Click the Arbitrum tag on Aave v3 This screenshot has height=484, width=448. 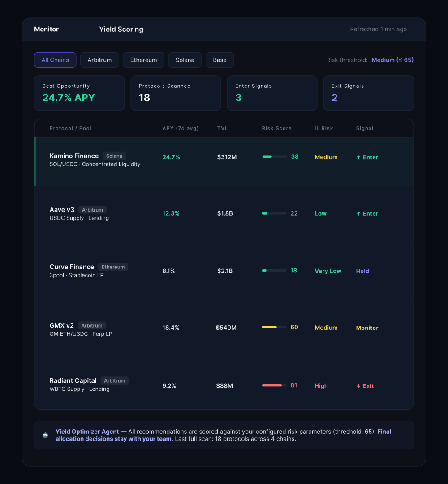pyautogui.click(x=93, y=210)
